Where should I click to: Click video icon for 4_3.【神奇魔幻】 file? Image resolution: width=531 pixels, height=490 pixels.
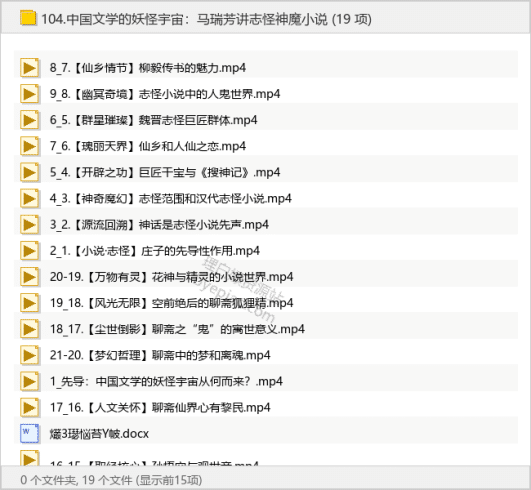point(29,198)
